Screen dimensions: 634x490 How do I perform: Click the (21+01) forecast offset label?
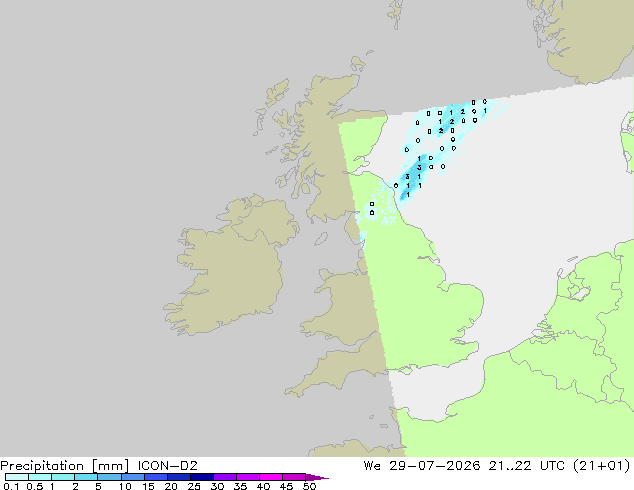coord(602,466)
